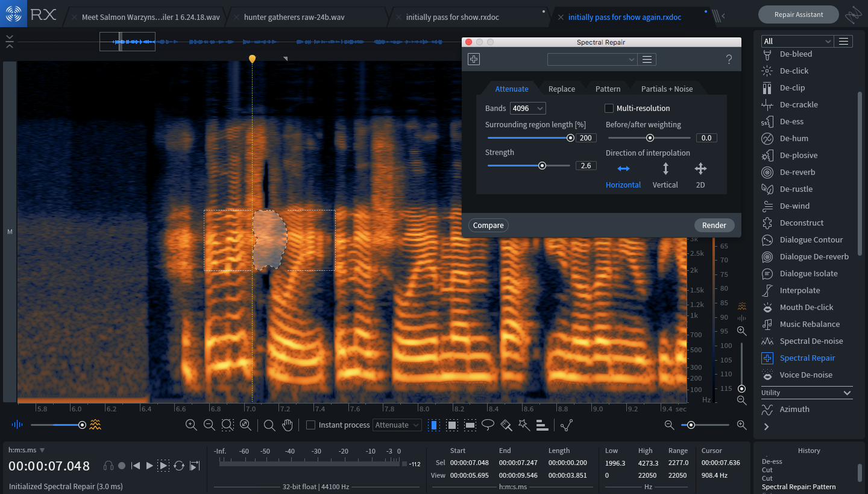Viewport: 868px width, 494px height.
Task: Switch to the Pattern tab
Action: pyautogui.click(x=608, y=89)
